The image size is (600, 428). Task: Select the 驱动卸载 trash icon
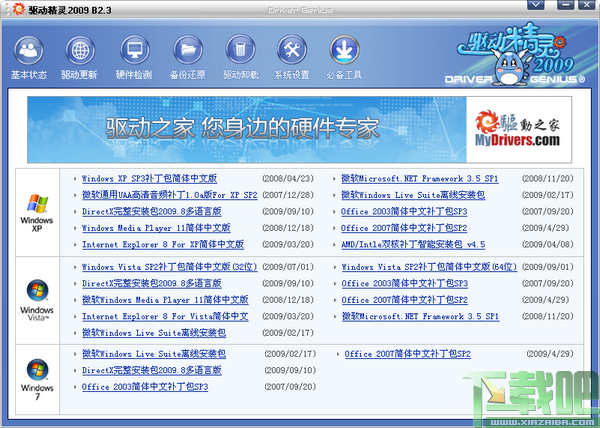coord(240,50)
